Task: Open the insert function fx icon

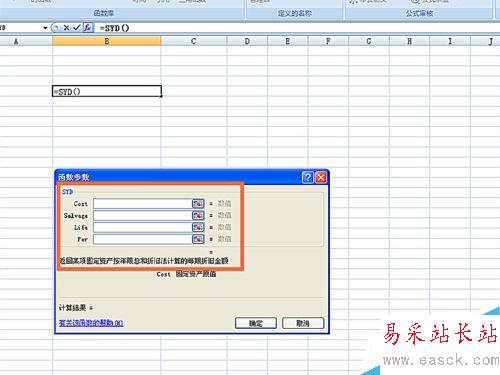Action: tap(88, 28)
